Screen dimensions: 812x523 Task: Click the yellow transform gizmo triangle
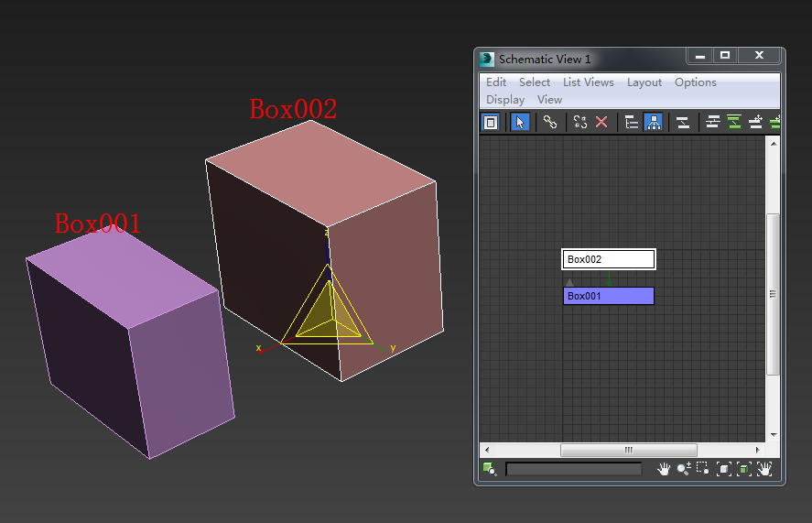pos(329,313)
